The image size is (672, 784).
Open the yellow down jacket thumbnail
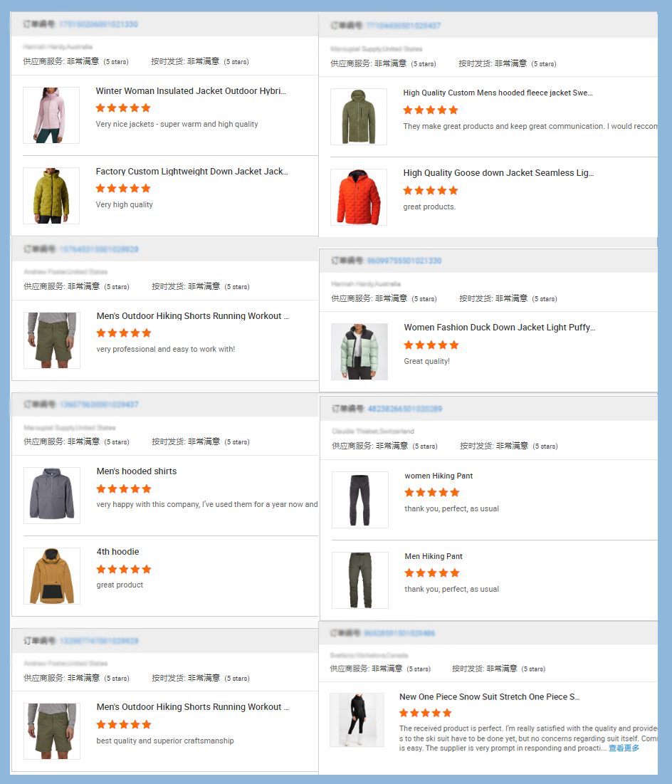51,196
